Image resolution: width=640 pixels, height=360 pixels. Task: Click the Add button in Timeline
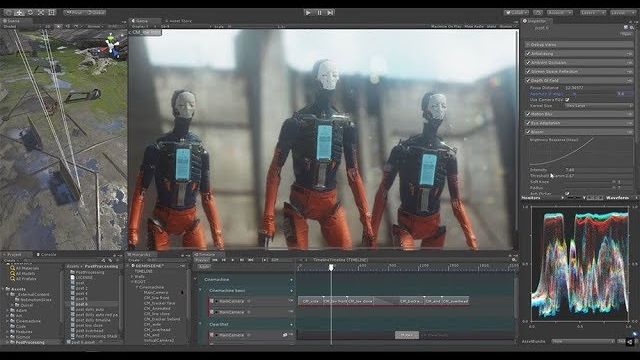(204, 266)
